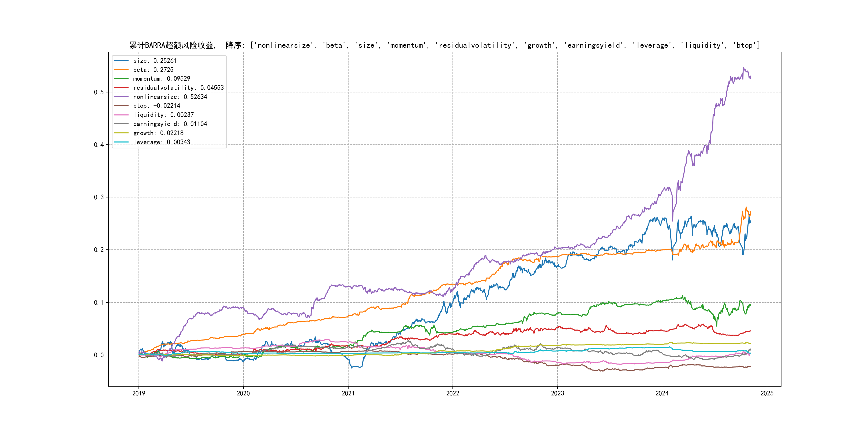Click the 2019 x-axis tick label
The image size is (868, 434).
click(x=139, y=393)
